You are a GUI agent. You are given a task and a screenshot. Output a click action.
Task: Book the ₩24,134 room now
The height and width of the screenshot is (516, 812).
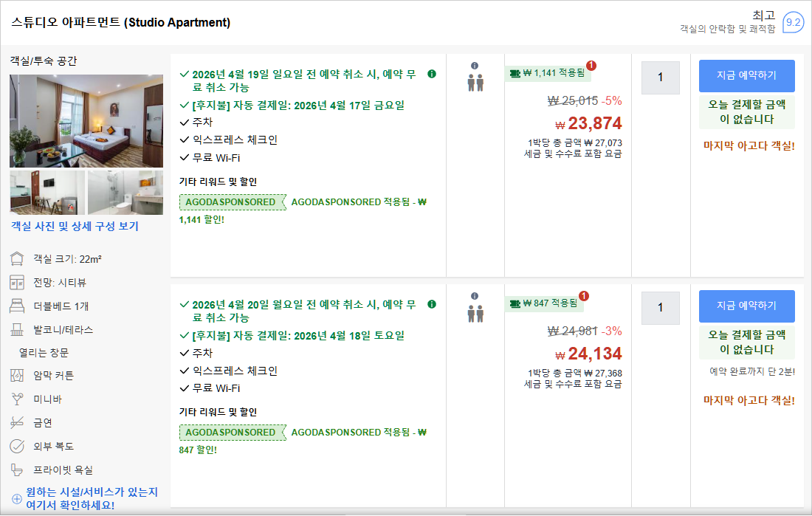tap(746, 306)
